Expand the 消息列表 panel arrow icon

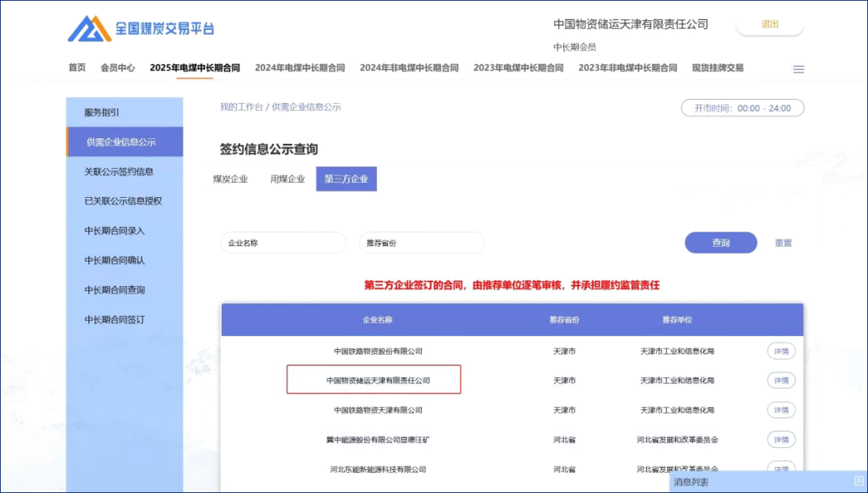(858, 482)
